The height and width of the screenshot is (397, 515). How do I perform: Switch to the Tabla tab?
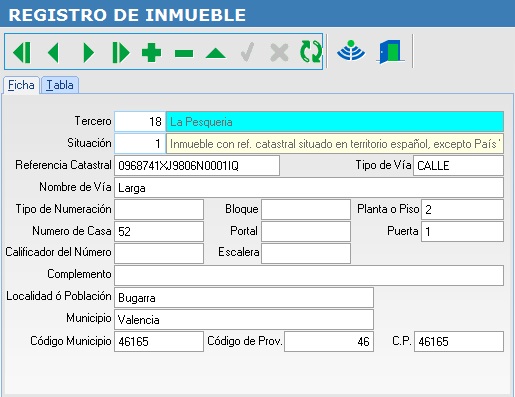60,85
